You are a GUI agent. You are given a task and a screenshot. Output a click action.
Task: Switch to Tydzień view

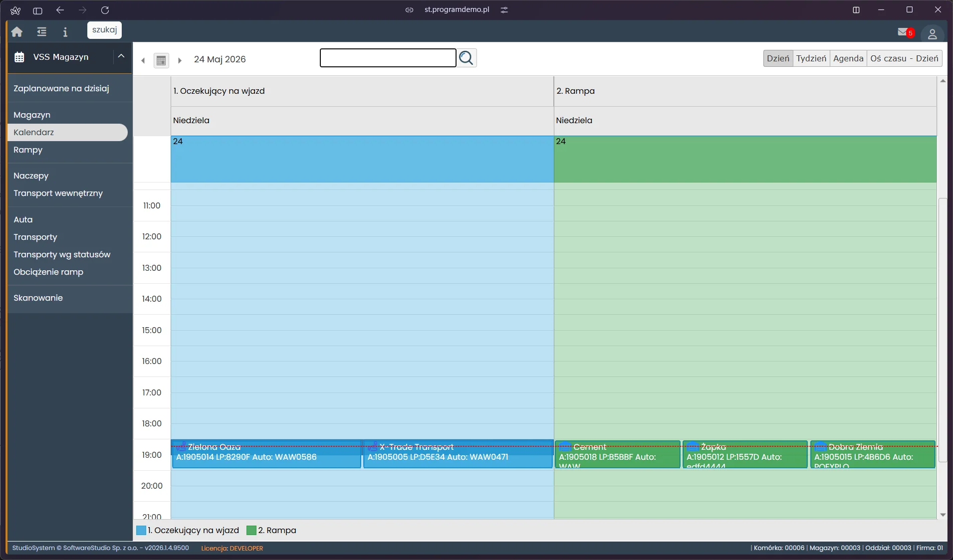[x=811, y=58]
